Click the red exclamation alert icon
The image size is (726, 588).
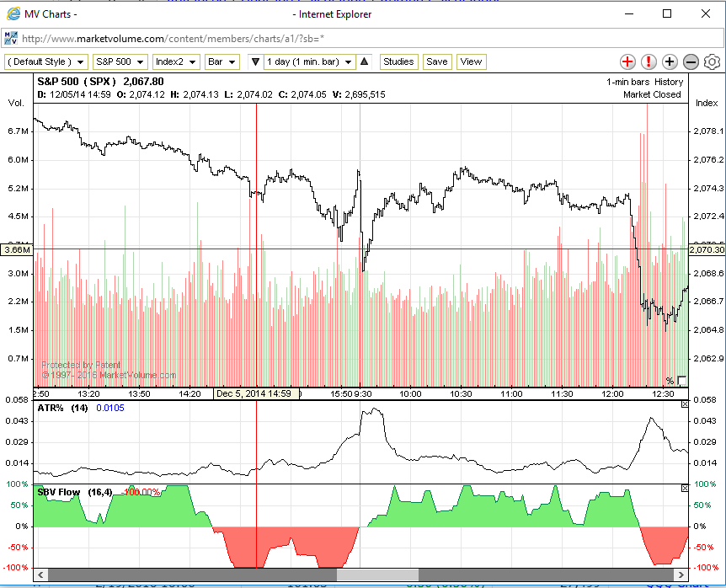pyautogui.click(x=649, y=61)
